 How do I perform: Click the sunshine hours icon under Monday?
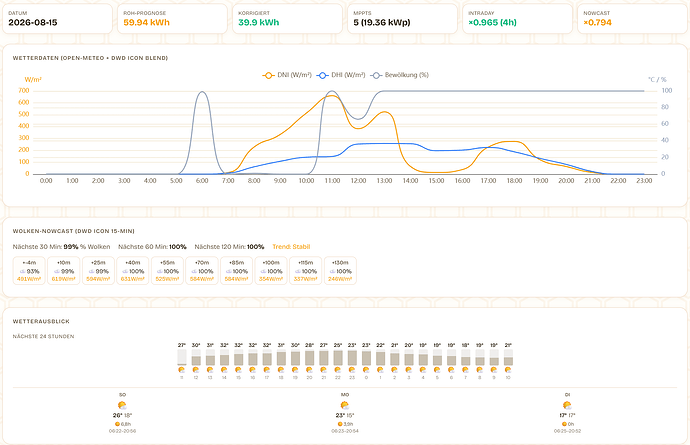point(340,424)
